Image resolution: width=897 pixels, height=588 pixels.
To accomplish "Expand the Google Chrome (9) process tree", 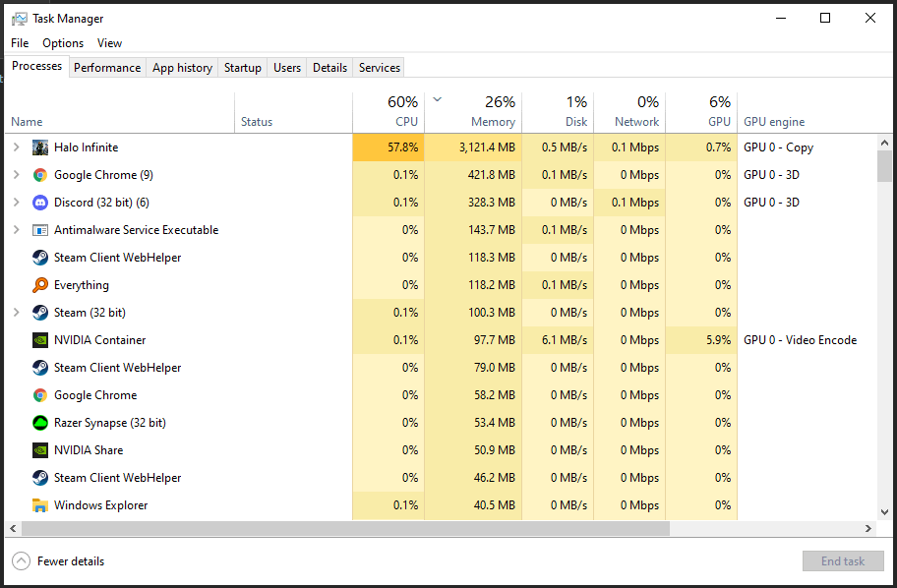I will pos(16,175).
